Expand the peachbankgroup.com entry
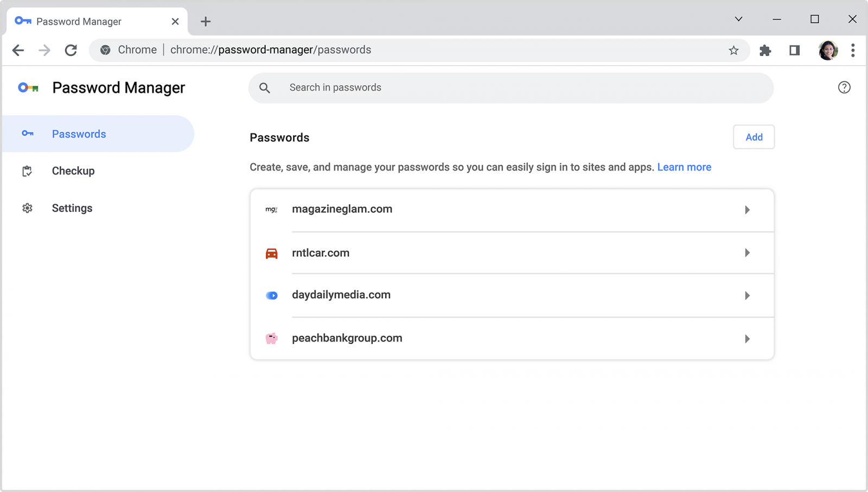Viewport: 868px width, 492px height. [747, 338]
